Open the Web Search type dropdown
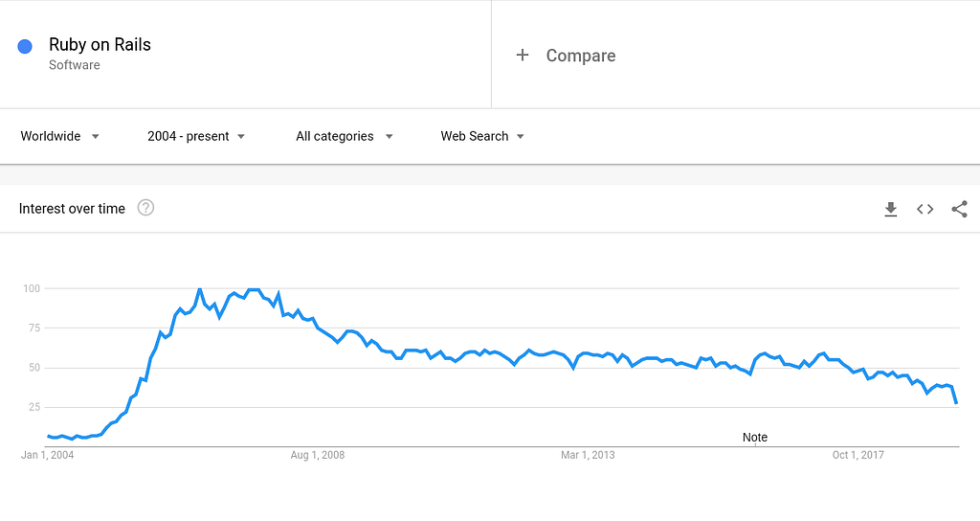Image resolution: width=980 pixels, height=521 pixels. pos(482,136)
